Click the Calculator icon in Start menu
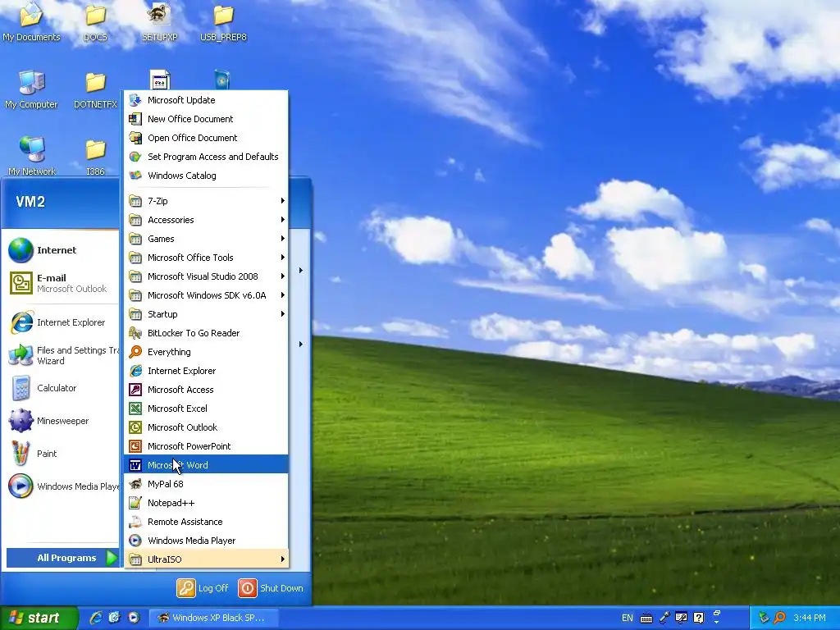This screenshot has height=630, width=840. pos(21,388)
